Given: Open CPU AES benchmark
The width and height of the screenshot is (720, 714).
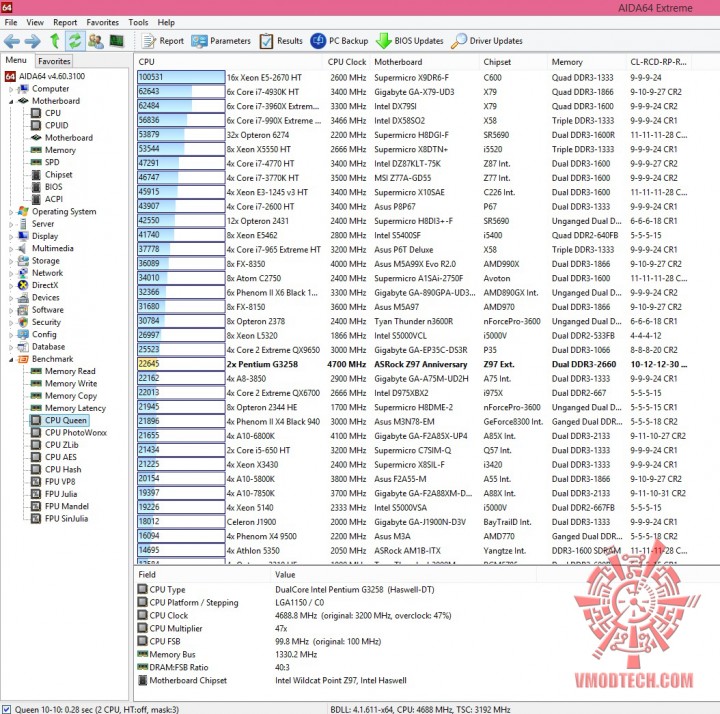Looking at the screenshot, I should point(61,457).
